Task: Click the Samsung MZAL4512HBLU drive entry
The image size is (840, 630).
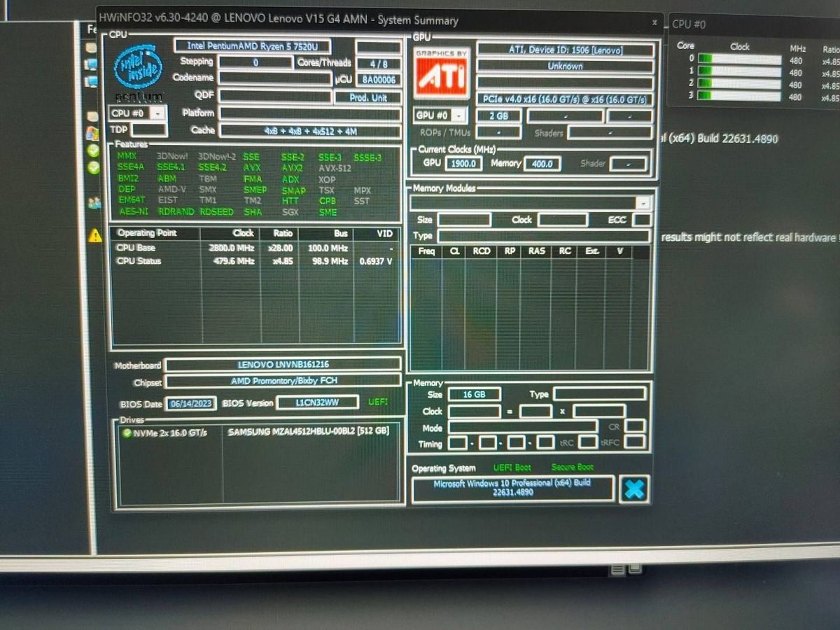Action: tap(308, 433)
